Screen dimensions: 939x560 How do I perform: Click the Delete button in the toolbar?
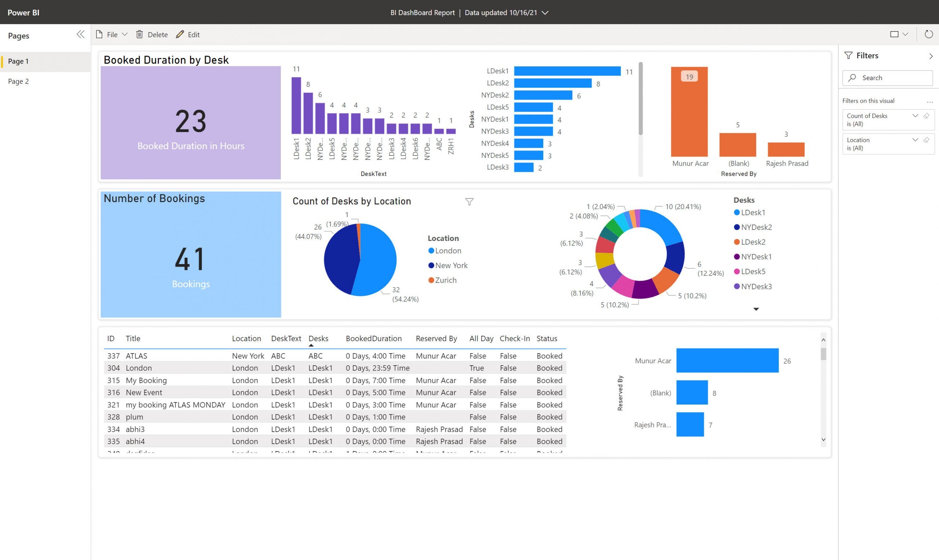click(151, 34)
